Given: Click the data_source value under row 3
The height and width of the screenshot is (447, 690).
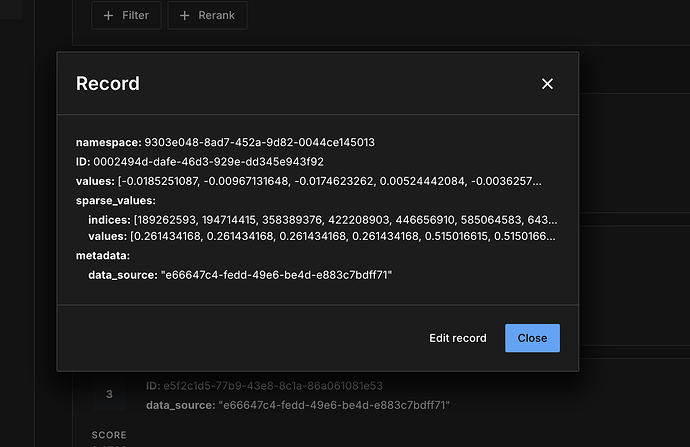Looking at the screenshot, I should (334, 405).
